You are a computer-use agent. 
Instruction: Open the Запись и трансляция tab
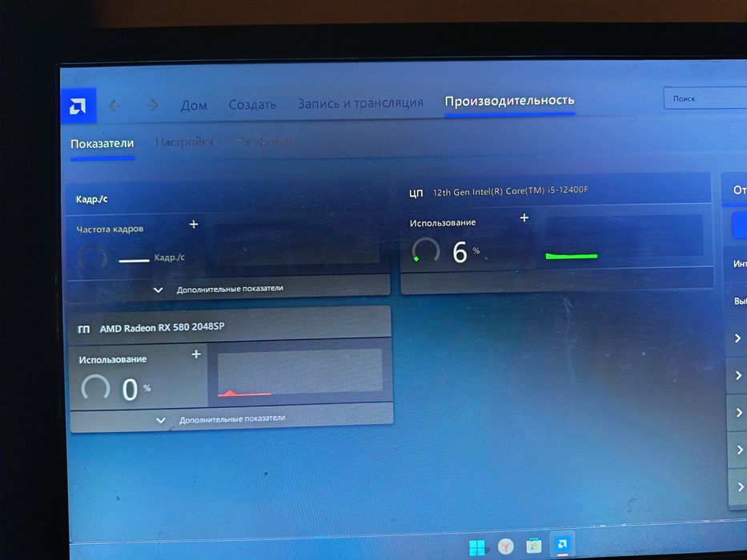click(x=360, y=103)
